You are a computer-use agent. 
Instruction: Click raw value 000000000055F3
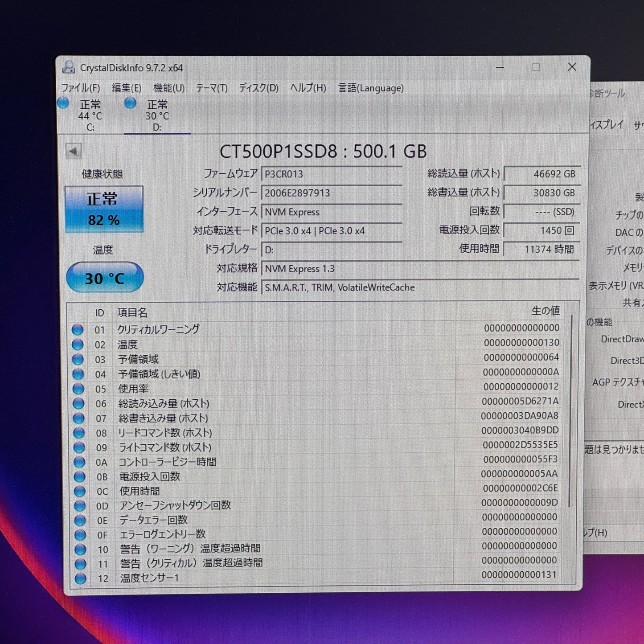pos(520,459)
